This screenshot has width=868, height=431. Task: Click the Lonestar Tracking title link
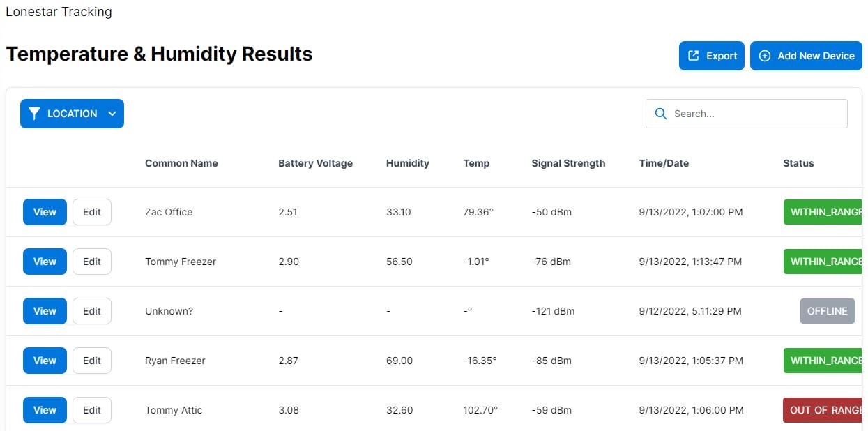tap(59, 12)
